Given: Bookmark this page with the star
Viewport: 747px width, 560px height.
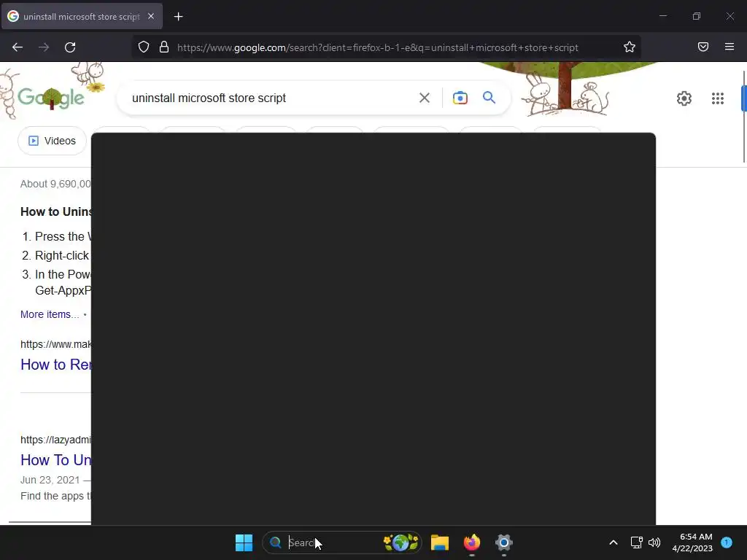Looking at the screenshot, I should coord(630,47).
